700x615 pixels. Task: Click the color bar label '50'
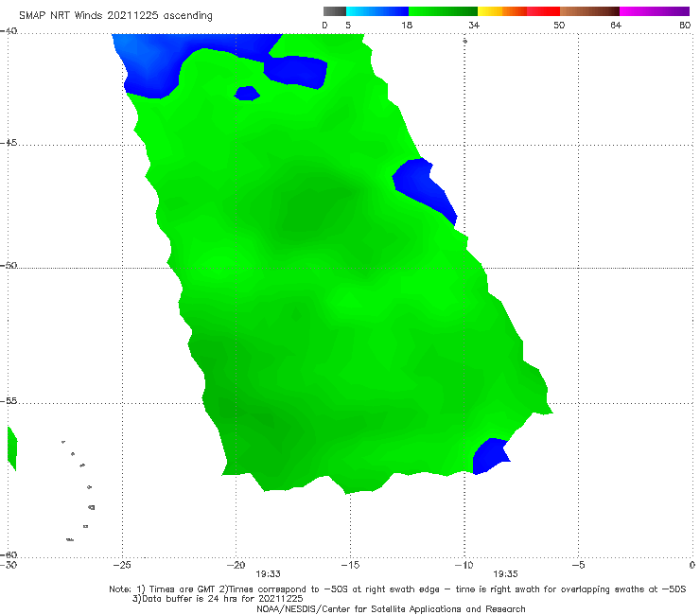559,26
